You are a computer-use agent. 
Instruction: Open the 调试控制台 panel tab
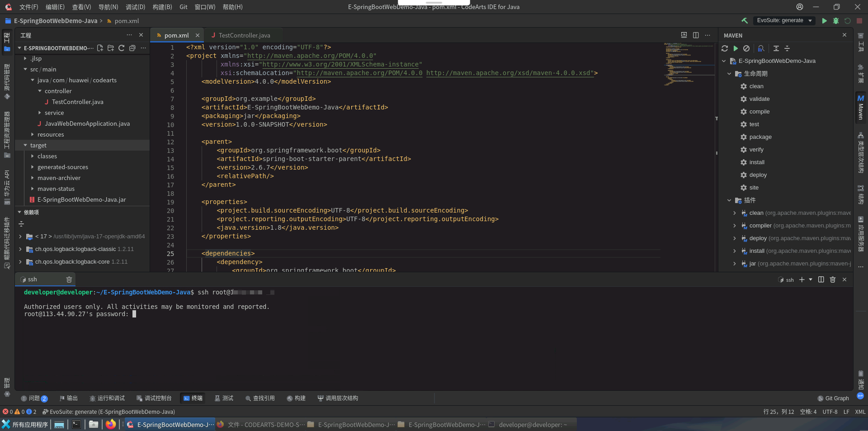154,398
